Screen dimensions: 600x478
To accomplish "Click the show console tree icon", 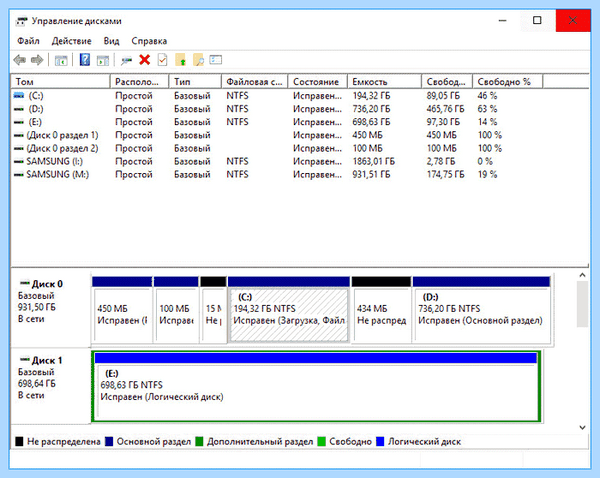I will point(61,60).
